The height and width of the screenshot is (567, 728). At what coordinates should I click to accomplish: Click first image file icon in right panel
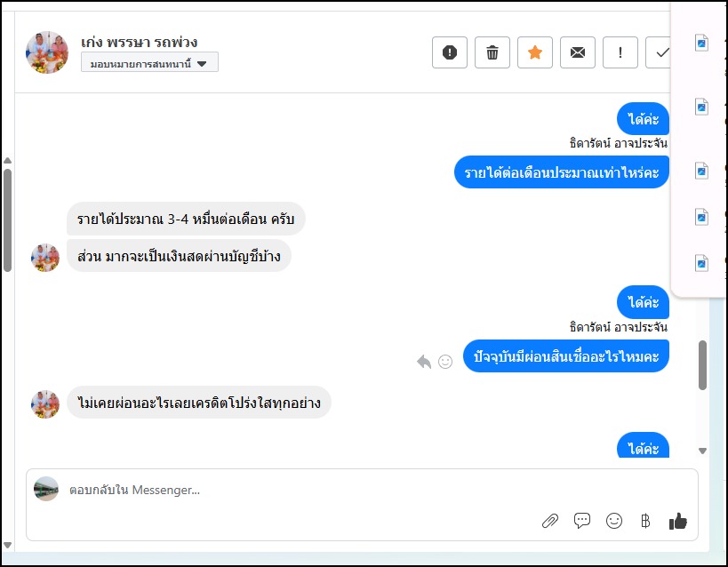tap(701, 44)
